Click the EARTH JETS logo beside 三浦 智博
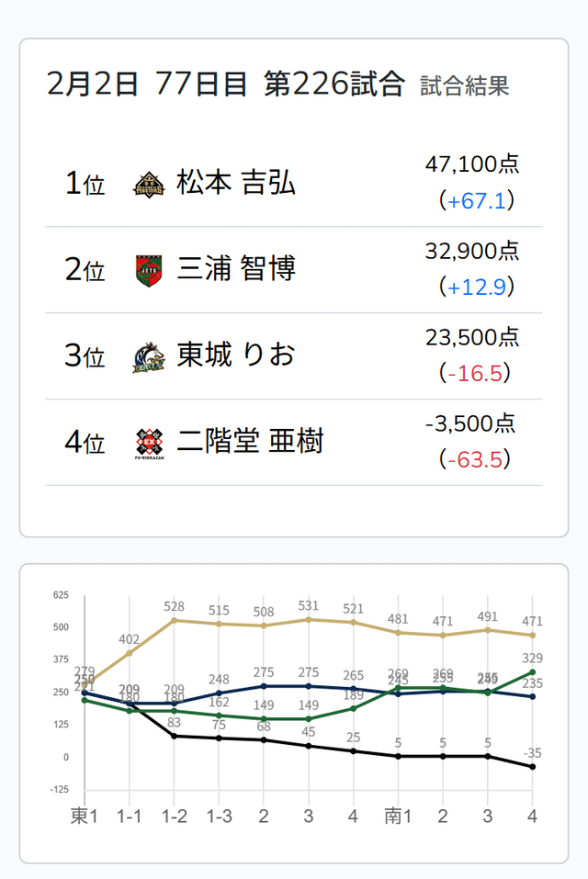Viewport: 588px width, 879px height. pos(147,270)
